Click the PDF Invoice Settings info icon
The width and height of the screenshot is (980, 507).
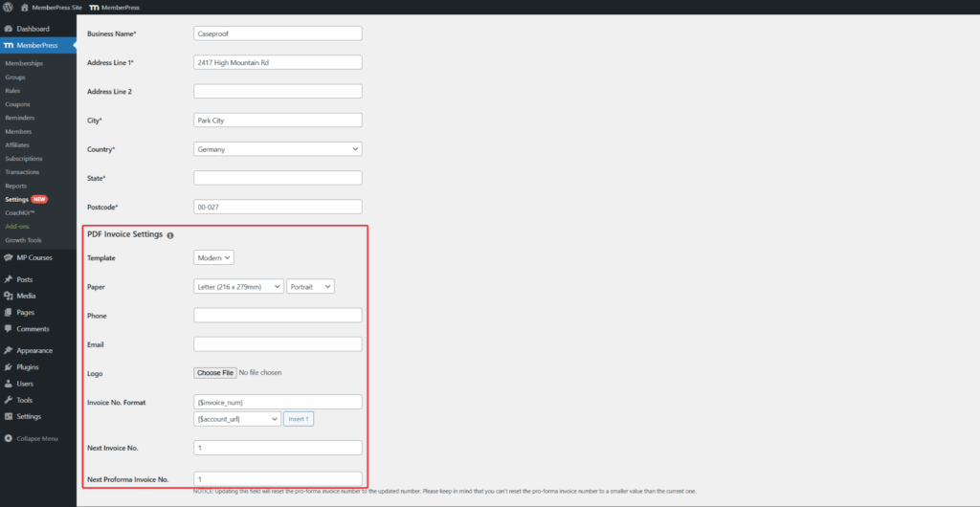click(x=170, y=235)
